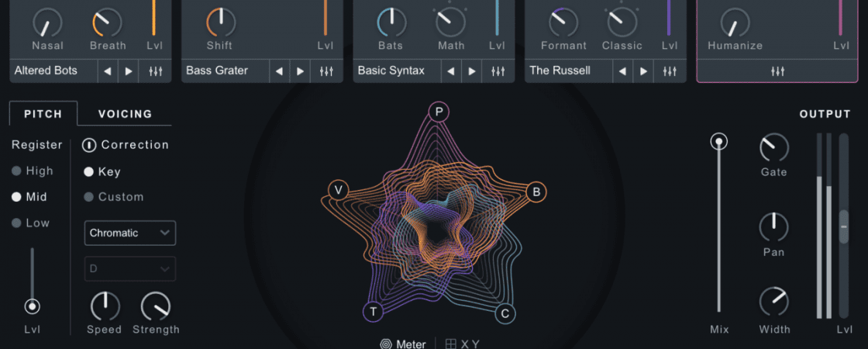The image size is (868, 349).
Task: Switch visualizer to XY view
Action: [x=462, y=344]
